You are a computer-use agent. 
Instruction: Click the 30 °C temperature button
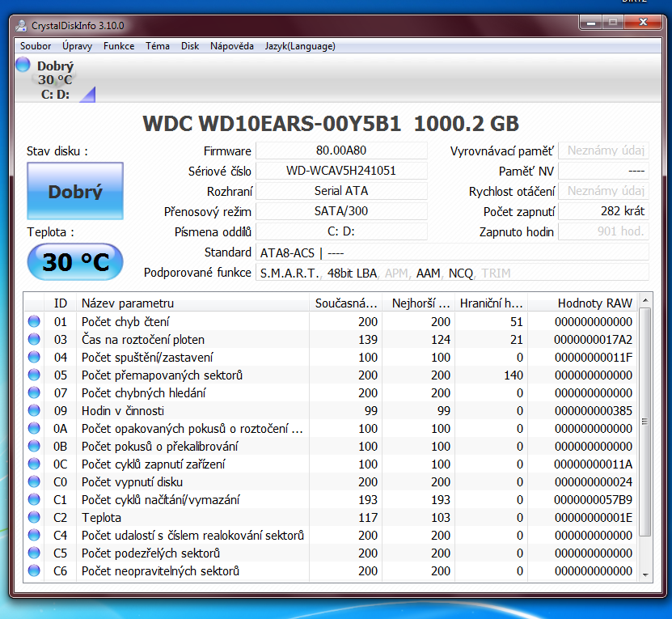tap(75, 261)
